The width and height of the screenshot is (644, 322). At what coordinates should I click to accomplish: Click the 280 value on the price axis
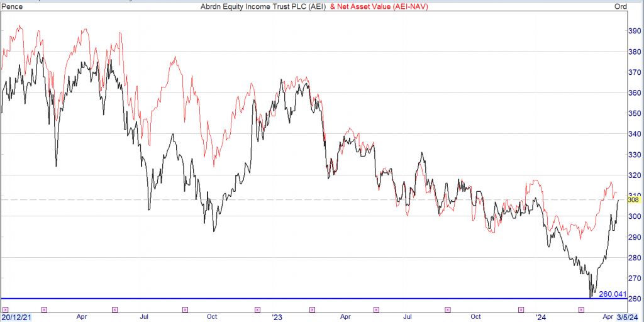point(635,258)
